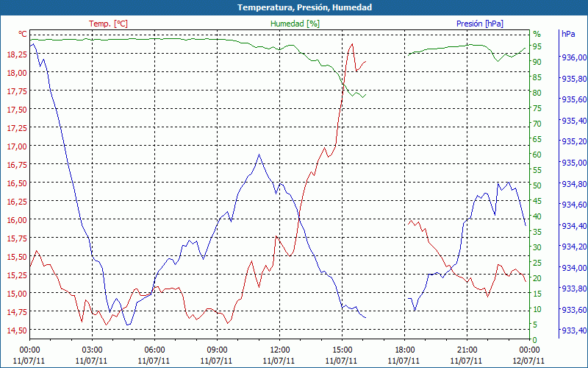The height and width of the screenshot is (368, 588).
Task: Click the 934,80 pressure axis value
Action: pyautogui.click(x=573, y=185)
